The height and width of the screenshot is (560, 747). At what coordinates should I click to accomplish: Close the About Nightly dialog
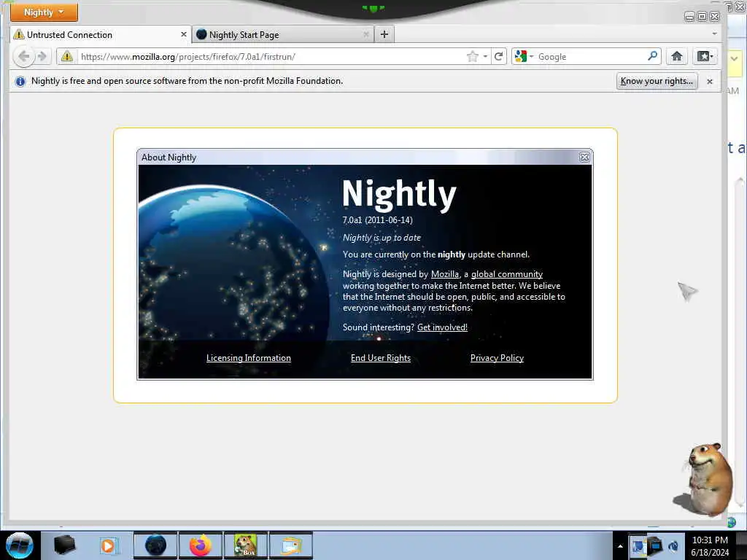click(x=584, y=157)
